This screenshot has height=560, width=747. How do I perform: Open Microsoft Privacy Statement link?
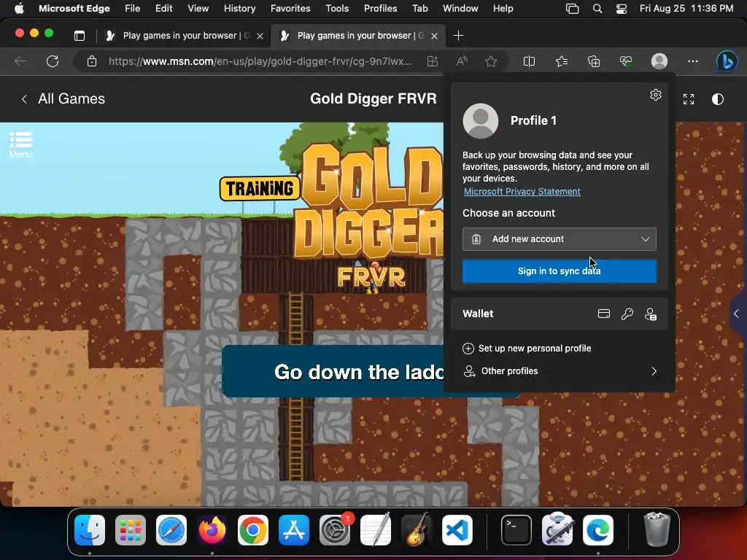(522, 192)
